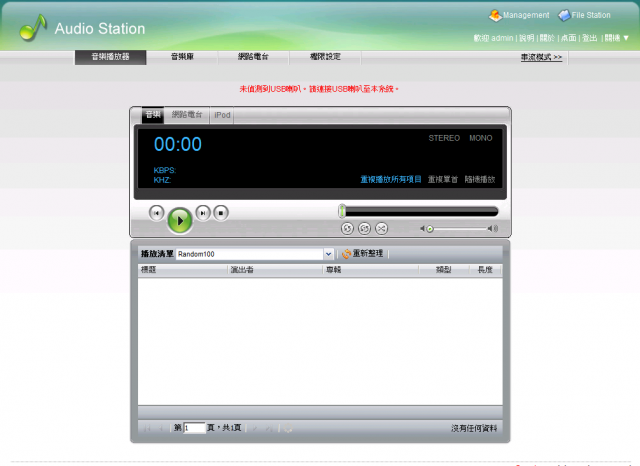Open the Management icon link
Image resolution: width=640 pixels, height=466 pixels.
(519, 16)
